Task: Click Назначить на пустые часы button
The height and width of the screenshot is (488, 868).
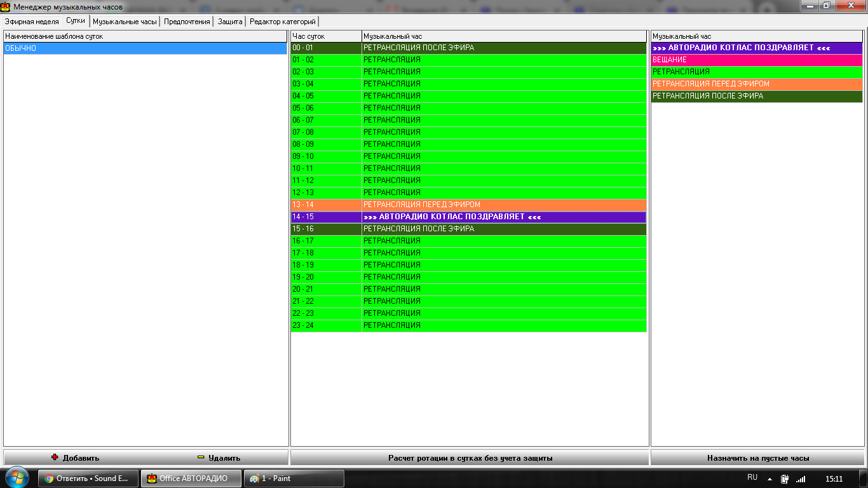Action: point(757,457)
